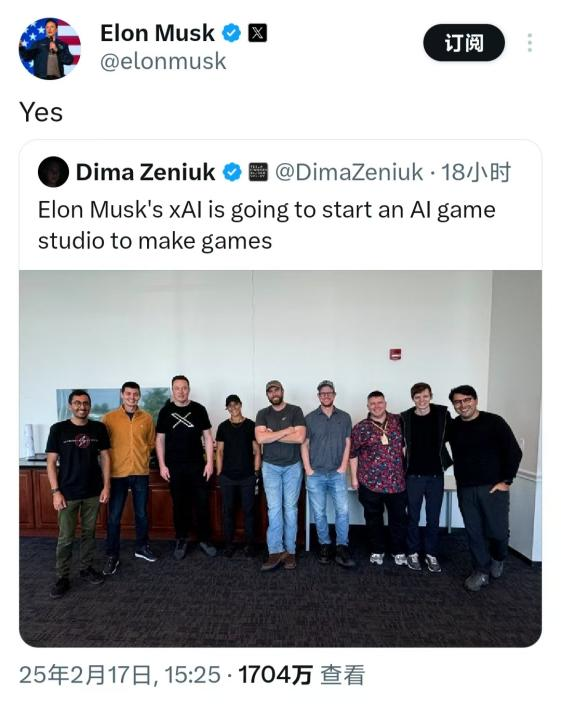Click the @elonmusk handle
The height and width of the screenshot is (704, 561).
(x=163, y=62)
